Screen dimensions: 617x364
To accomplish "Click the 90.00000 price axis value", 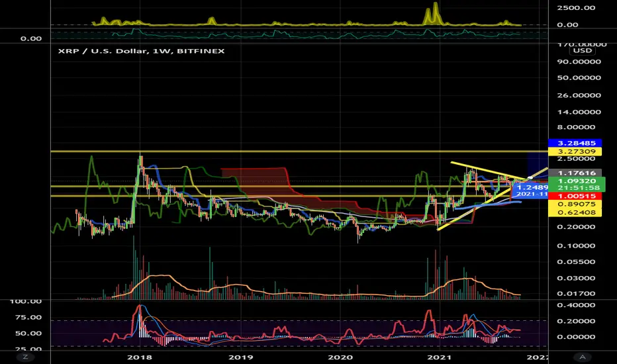I will coord(579,62).
